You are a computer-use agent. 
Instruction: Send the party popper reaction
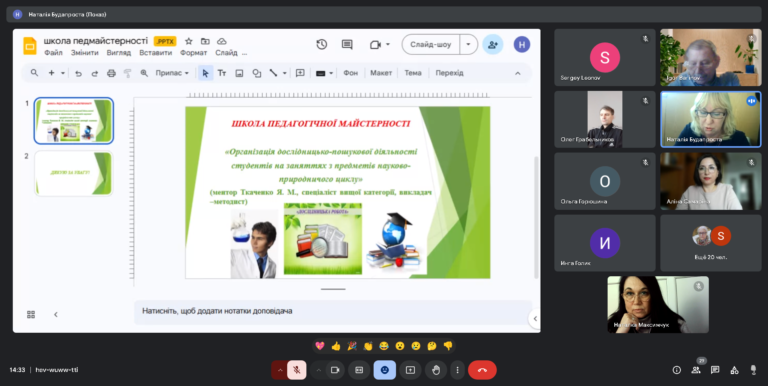[352, 346]
